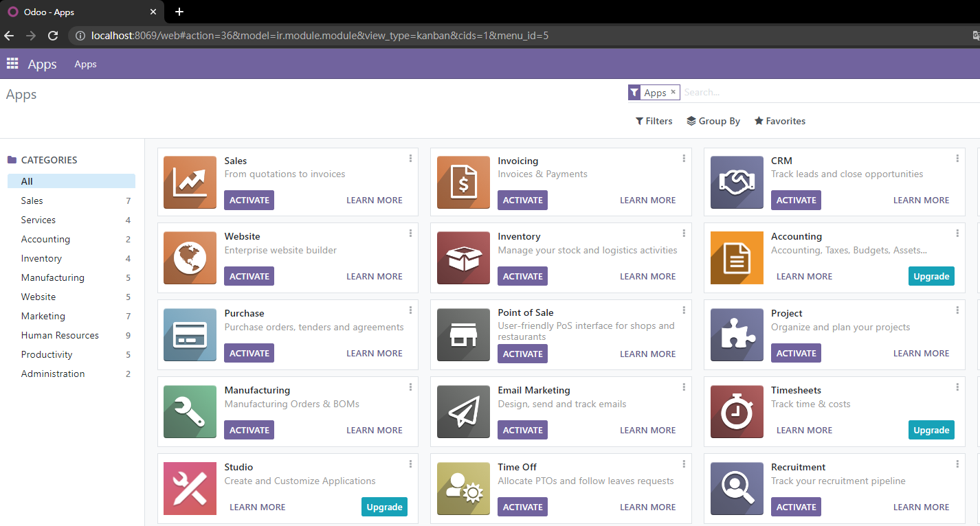The image size is (980, 526).
Task: Select the Website category in sidebar
Action: click(x=71, y=297)
